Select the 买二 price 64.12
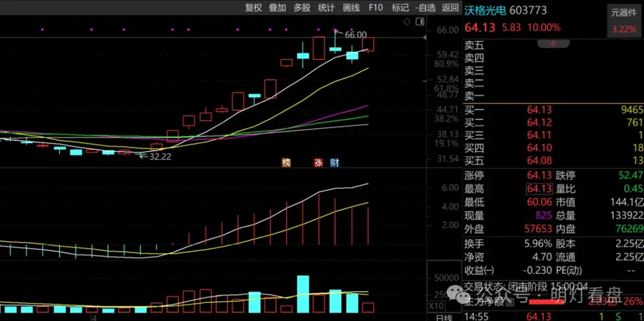 (x=539, y=122)
